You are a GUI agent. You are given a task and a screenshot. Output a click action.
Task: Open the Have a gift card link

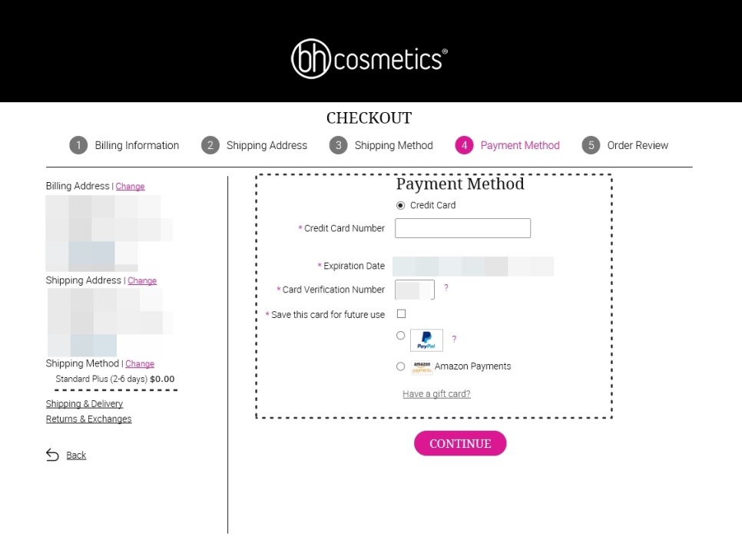pyautogui.click(x=436, y=394)
